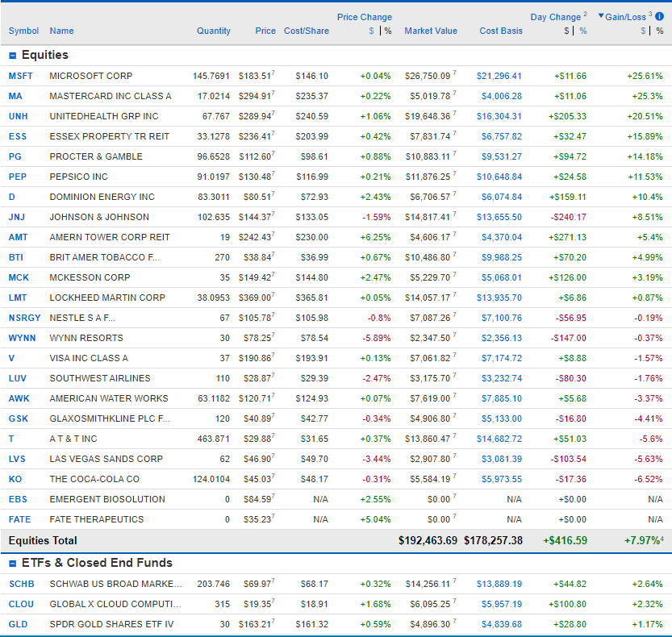The image size is (672, 637).
Task: Open the T symbol link for AT&T
Action: [11, 439]
